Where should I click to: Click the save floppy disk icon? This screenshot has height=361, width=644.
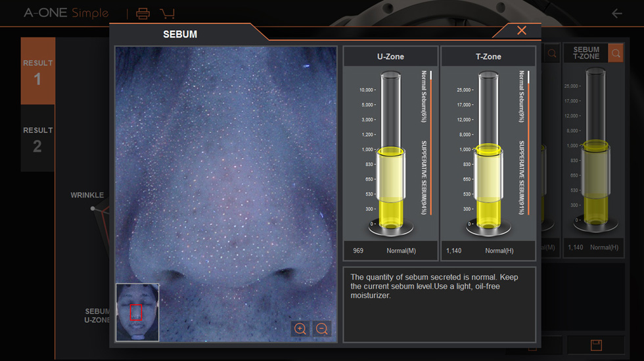pyautogui.click(x=597, y=345)
